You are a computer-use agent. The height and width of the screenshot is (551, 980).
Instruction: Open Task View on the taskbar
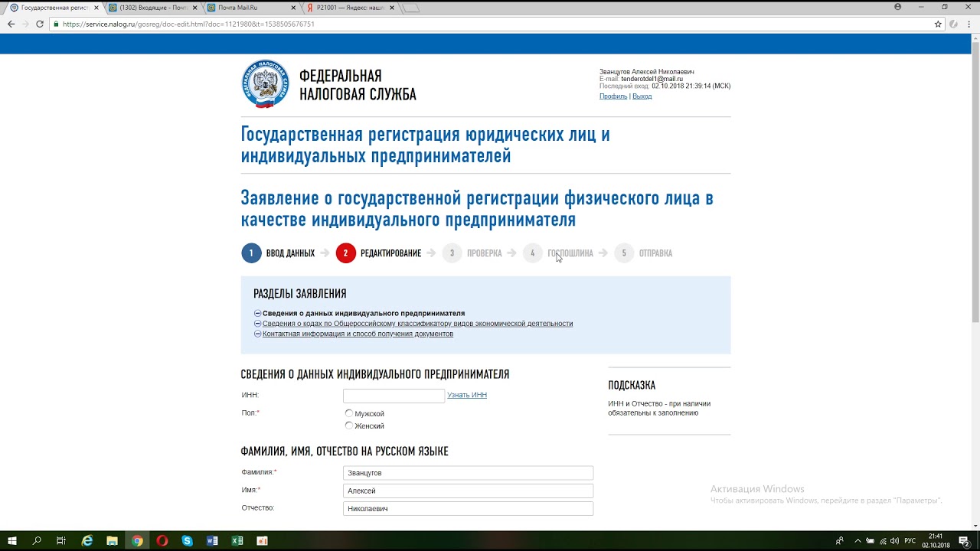coord(61,541)
